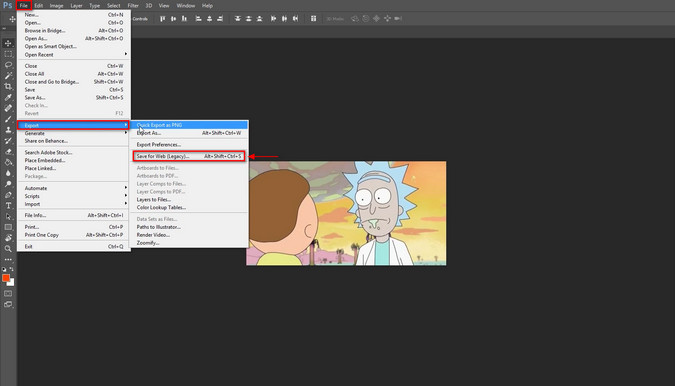
Task: Expand the Scripts submenu
Action: (74, 196)
